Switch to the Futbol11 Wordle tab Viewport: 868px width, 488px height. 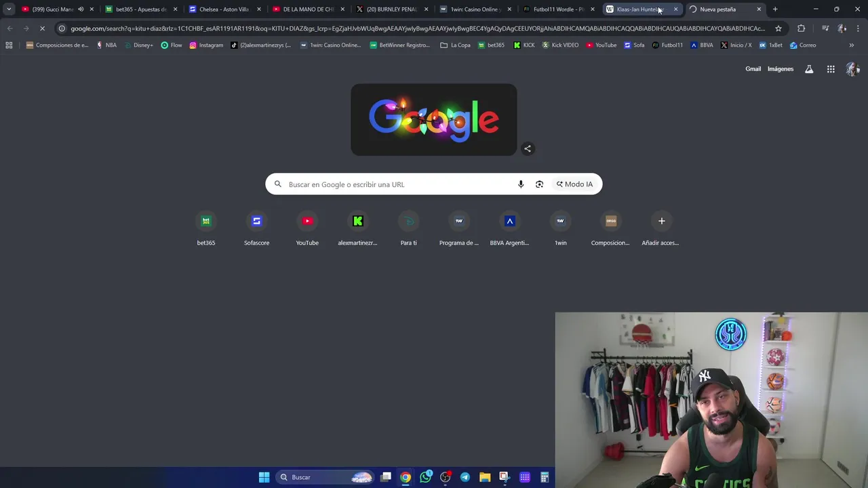coord(558,9)
